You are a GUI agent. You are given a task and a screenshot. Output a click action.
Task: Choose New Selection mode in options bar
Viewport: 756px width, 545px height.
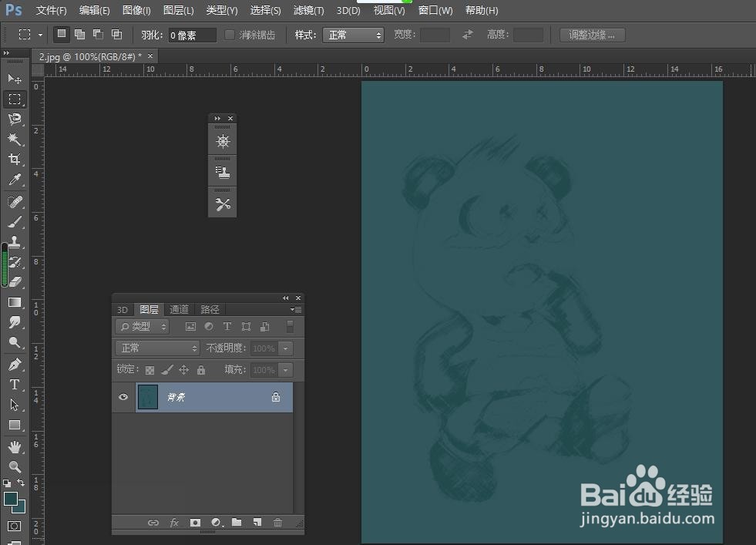[61, 34]
